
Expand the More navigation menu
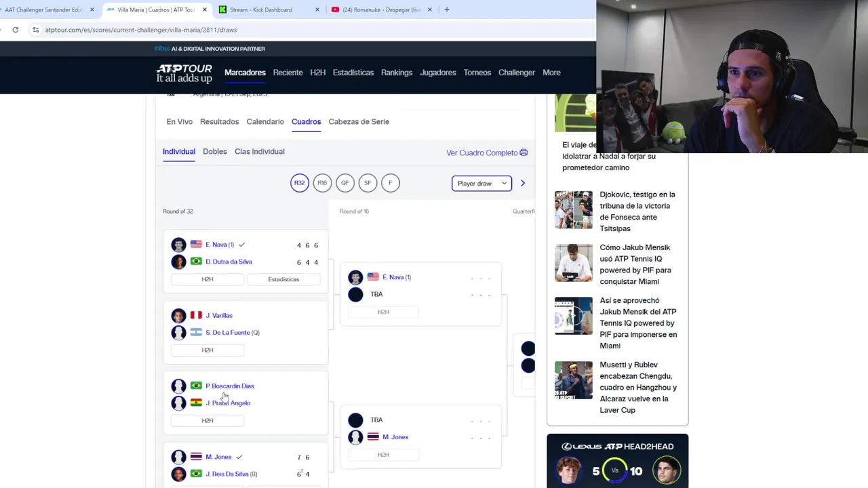coord(551,73)
